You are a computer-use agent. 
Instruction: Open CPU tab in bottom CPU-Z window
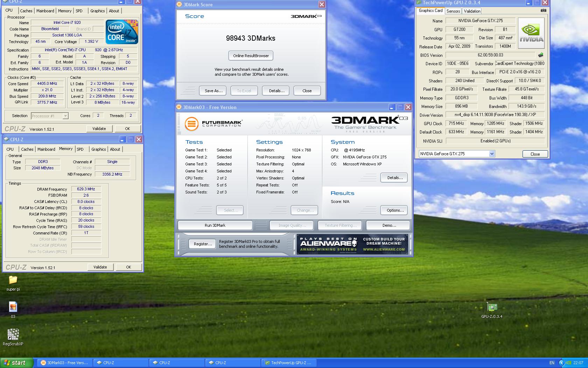click(10, 149)
